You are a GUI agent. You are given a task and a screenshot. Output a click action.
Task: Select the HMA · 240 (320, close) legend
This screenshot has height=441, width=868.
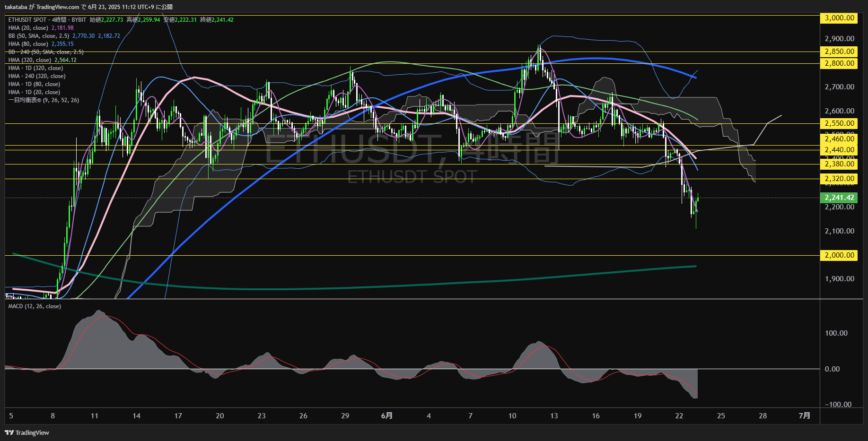pyautogui.click(x=37, y=76)
